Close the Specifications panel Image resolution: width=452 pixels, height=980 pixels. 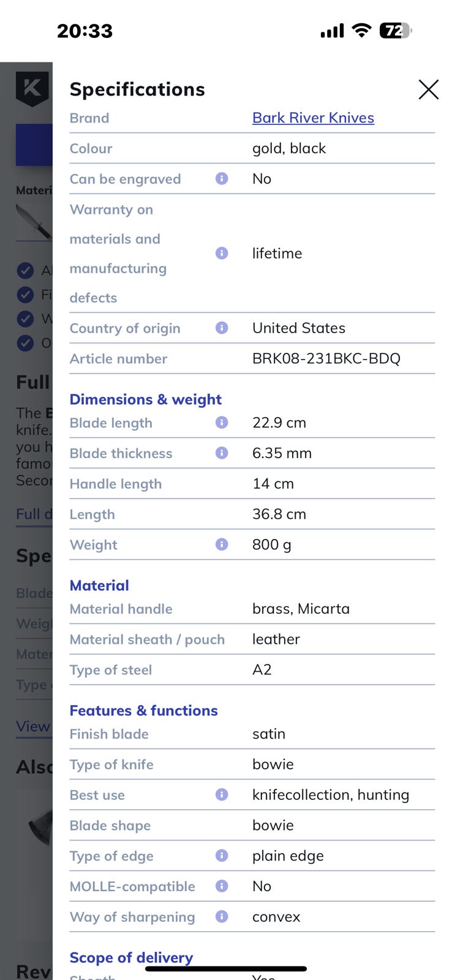(x=428, y=89)
